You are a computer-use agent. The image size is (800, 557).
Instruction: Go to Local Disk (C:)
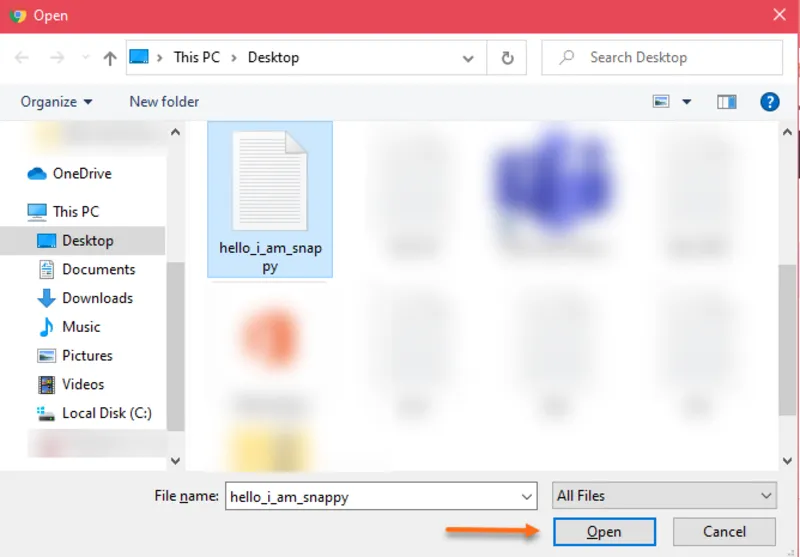tap(106, 413)
